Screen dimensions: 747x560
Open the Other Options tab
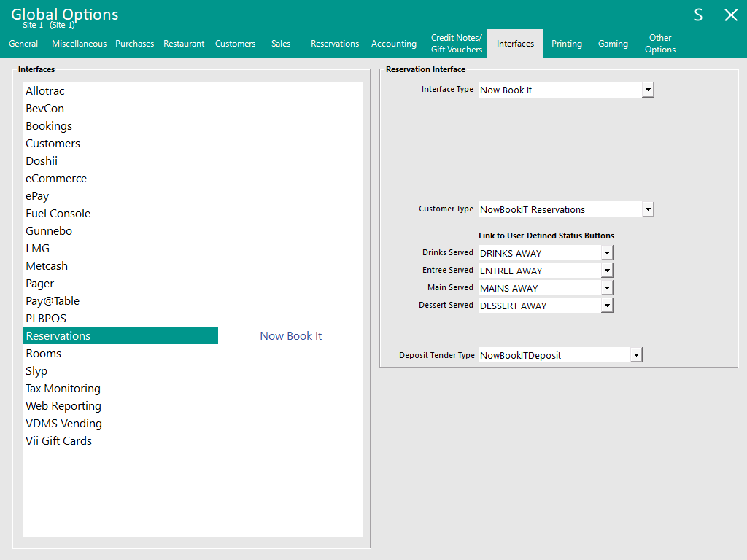pos(660,44)
